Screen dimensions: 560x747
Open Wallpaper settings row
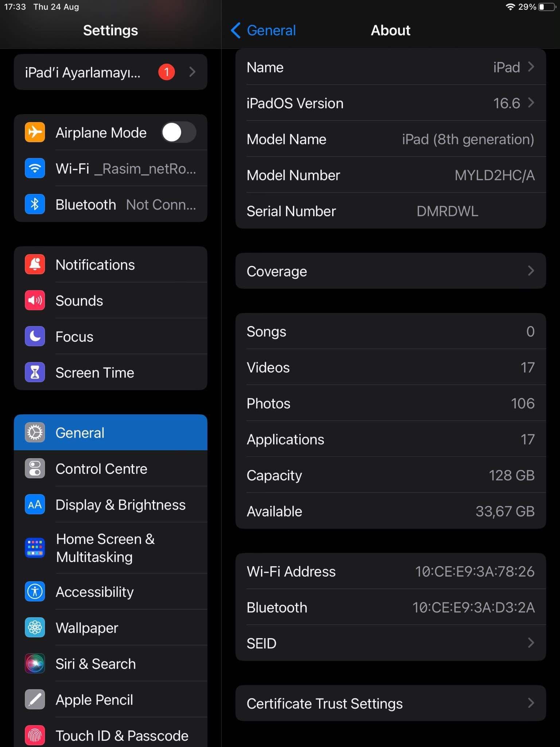[110, 627]
